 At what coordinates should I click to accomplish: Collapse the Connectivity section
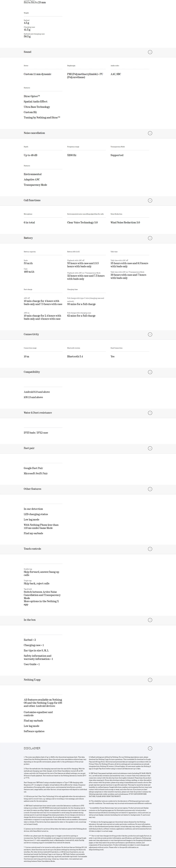[x=150, y=335]
